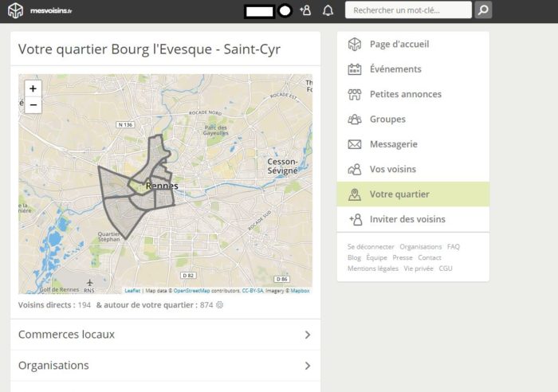Open Messagerie
Screen dimensions: 558x392
[393, 144]
